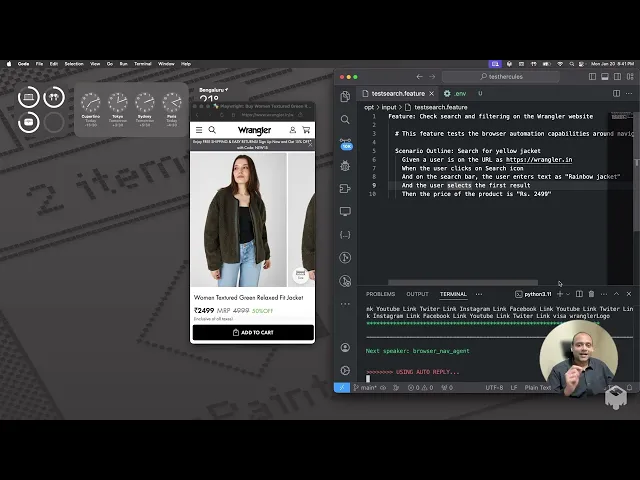Open the Run menu in macOS menu bar
This screenshot has width=640, height=480.
123,64
